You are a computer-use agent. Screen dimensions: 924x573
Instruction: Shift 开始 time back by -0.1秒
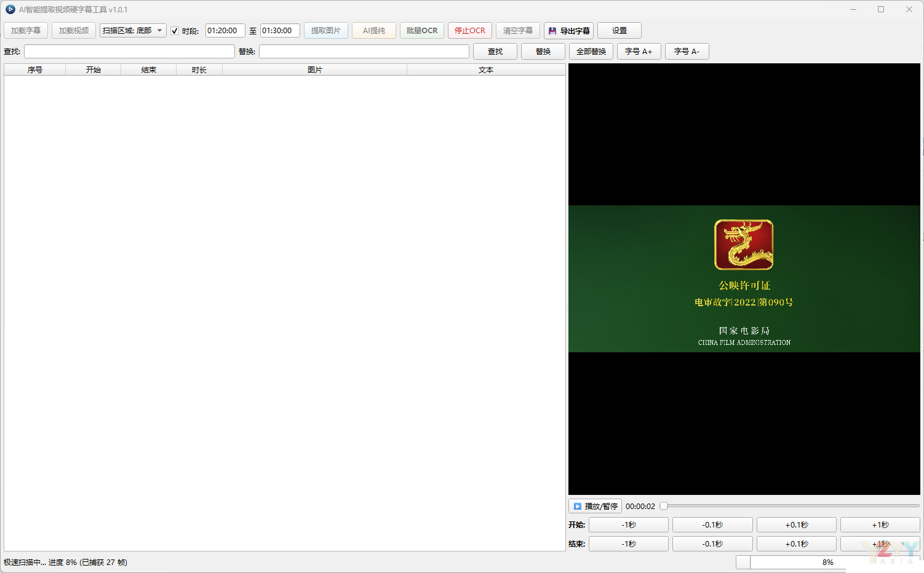(712, 525)
